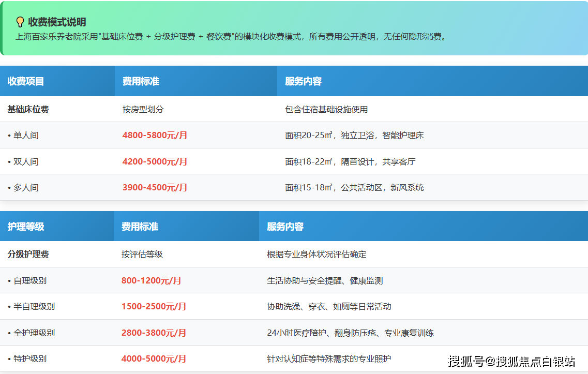Viewport: 588px width, 374px height.
Task: Click the 自理级别 row label
Action: point(29,281)
